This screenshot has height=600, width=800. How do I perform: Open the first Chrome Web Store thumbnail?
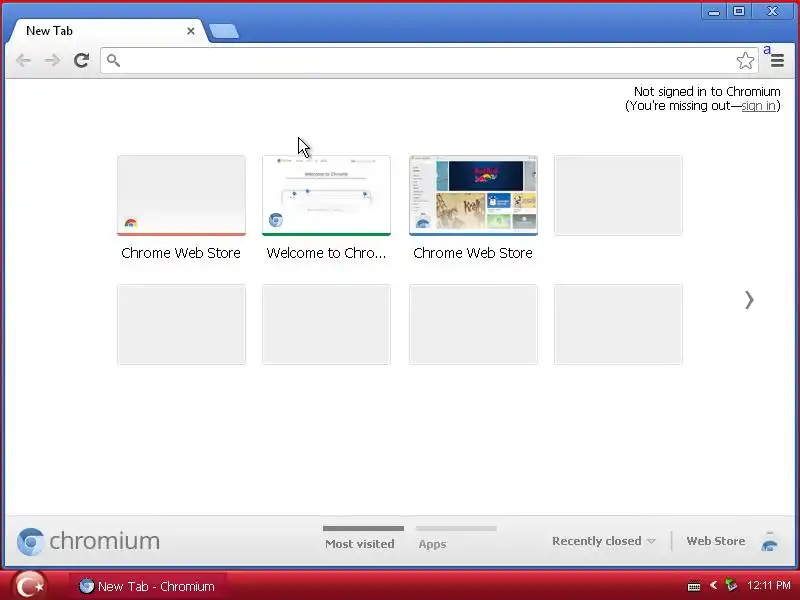(181, 195)
